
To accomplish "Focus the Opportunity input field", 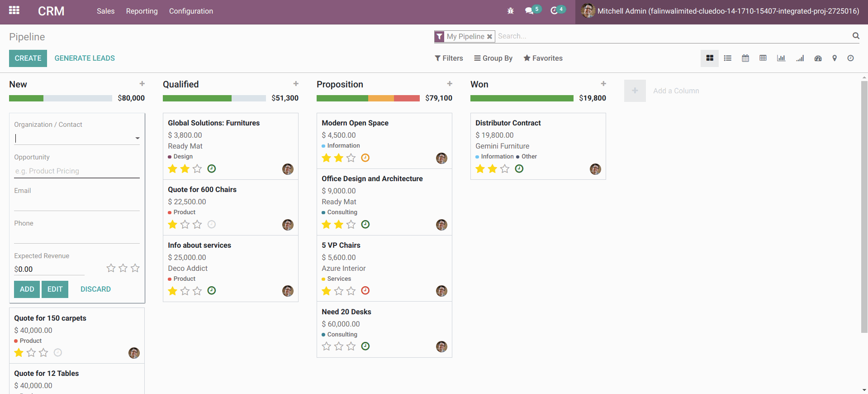I will 77,171.
